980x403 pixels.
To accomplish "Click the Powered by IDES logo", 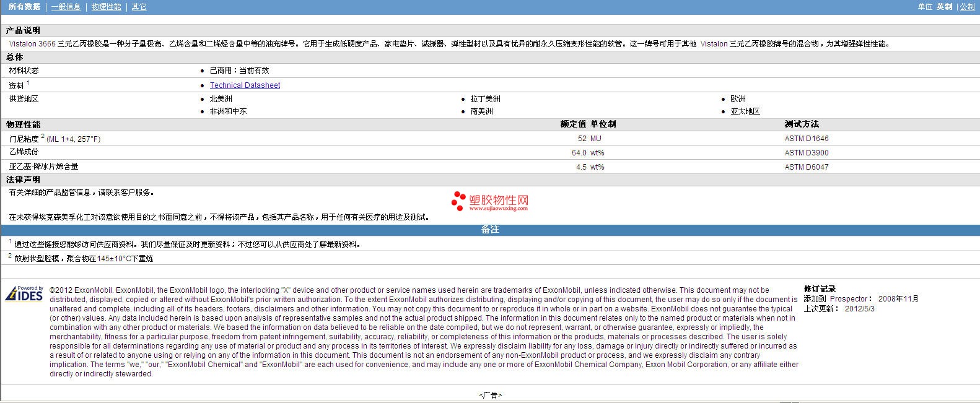I will point(25,293).
